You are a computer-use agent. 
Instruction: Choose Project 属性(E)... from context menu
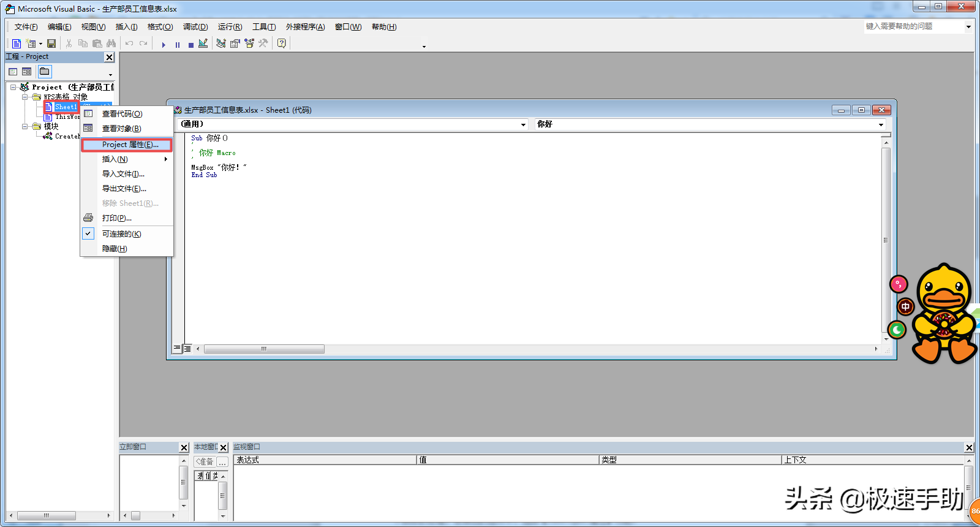pos(127,145)
